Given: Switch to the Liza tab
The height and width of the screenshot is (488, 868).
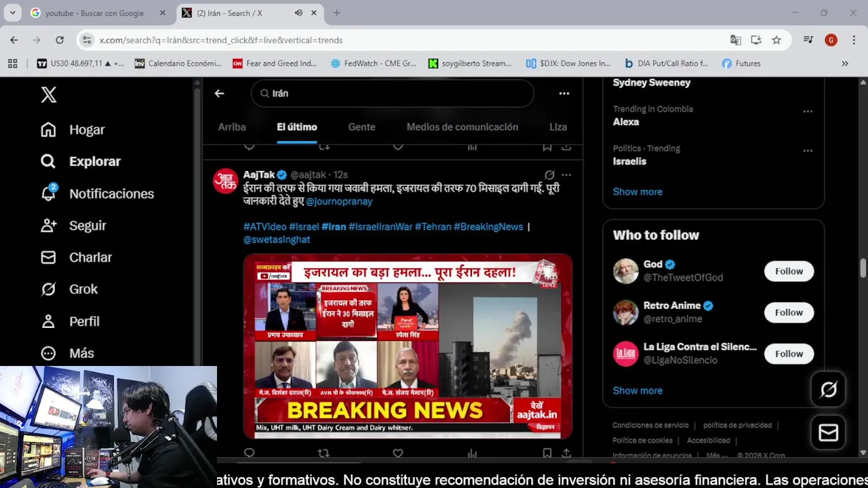Looking at the screenshot, I should pos(558,127).
